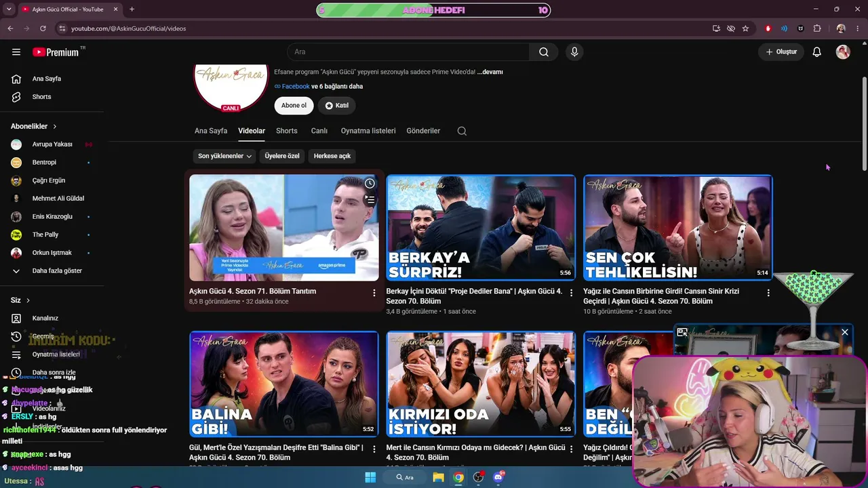Open the SEN ÇOK TEHLİKELİSİN video thumbnail

[678, 228]
